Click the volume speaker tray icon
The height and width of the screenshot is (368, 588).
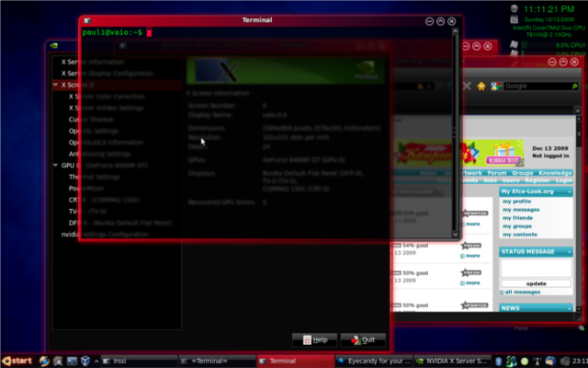click(564, 362)
